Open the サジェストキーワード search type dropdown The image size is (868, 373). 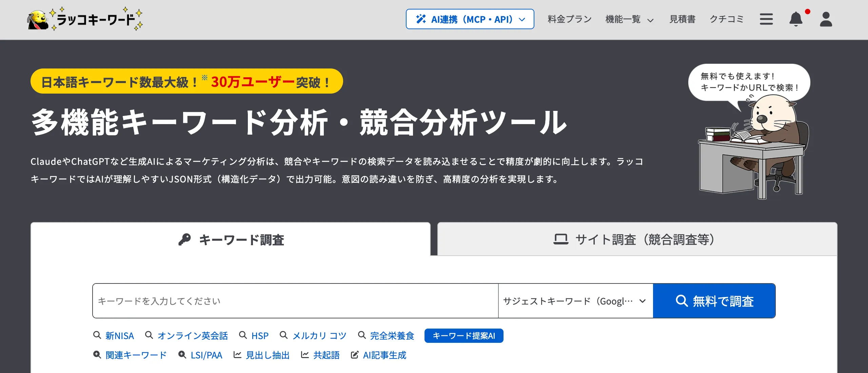tap(576, 301)
